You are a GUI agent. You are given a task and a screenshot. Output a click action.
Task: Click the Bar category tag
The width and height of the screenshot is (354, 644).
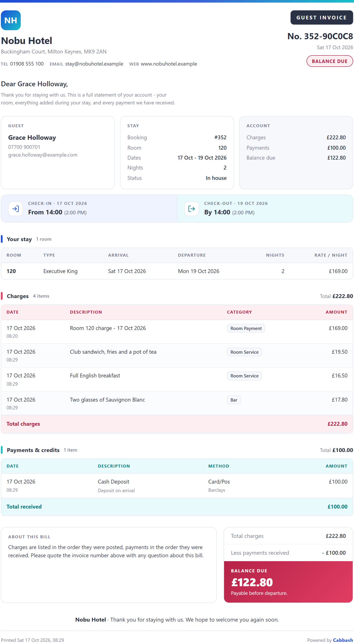point(234,400)
